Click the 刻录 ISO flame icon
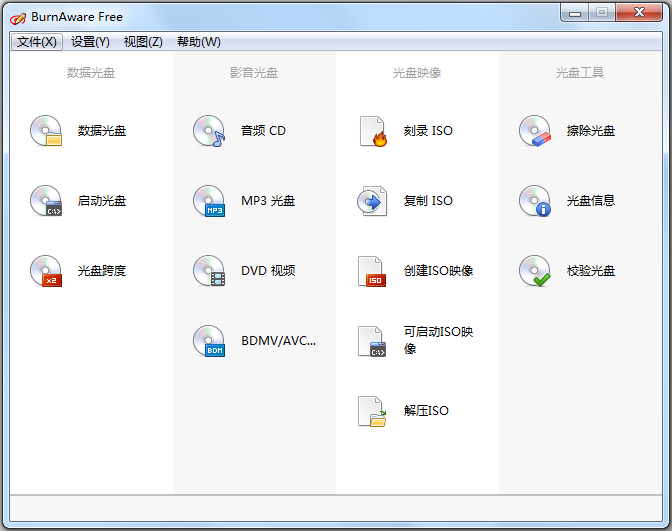 click(373, 131)
